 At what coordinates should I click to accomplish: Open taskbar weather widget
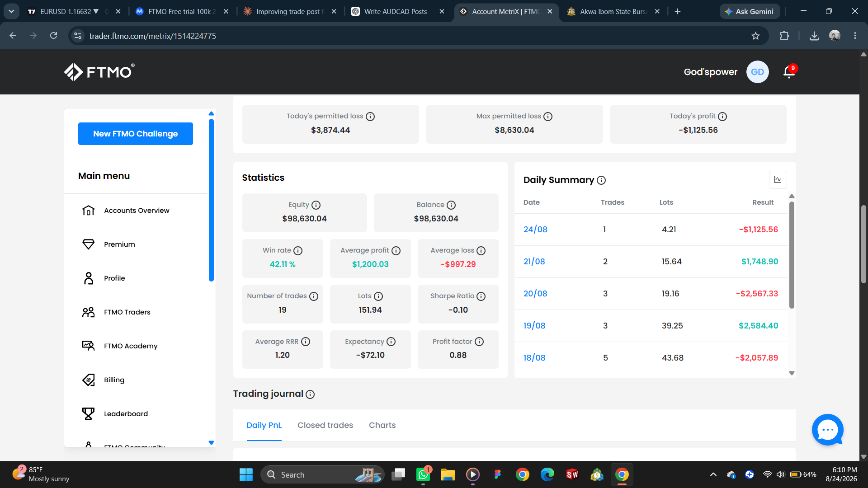(41, 474)
